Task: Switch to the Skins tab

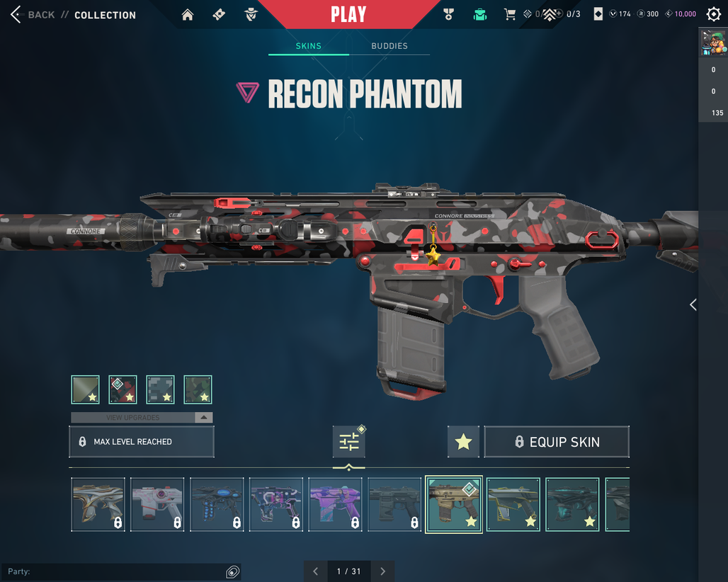Action: click(x=308, y=46)
